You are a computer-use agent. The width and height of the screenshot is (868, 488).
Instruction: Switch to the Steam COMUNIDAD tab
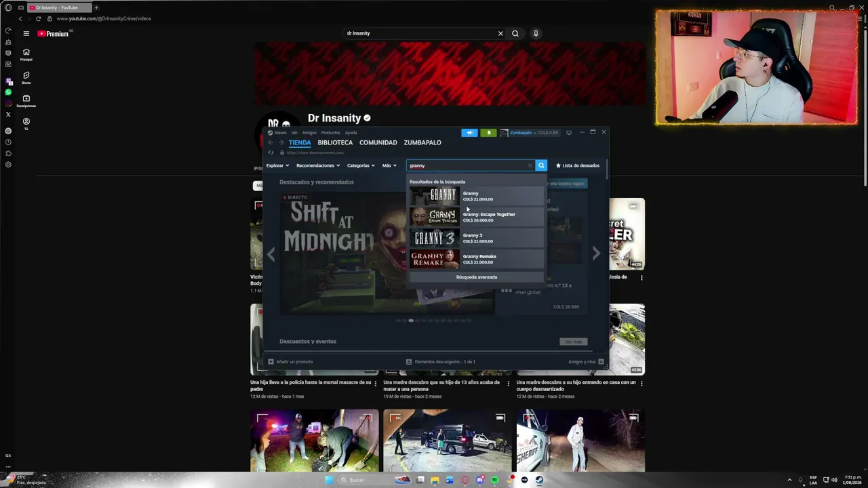coord(378,142)
